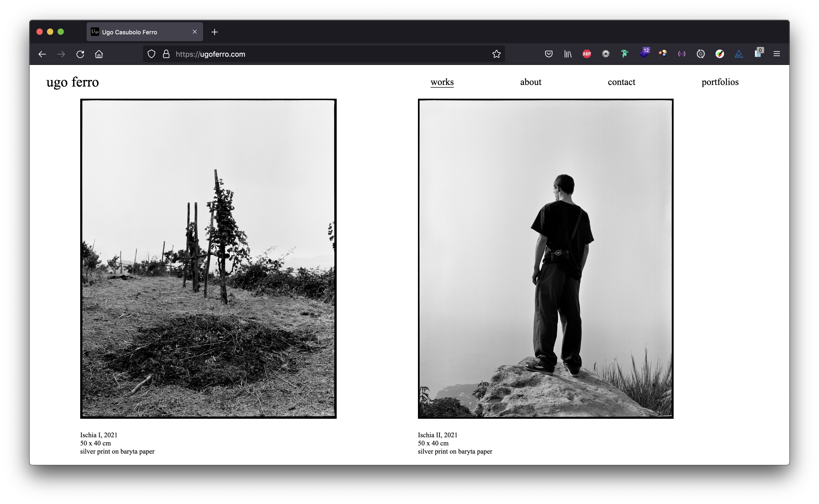Click the circular ring extension icon
Image resolution: width=819 pixels, height=504 pixels.
click(700, 54)
